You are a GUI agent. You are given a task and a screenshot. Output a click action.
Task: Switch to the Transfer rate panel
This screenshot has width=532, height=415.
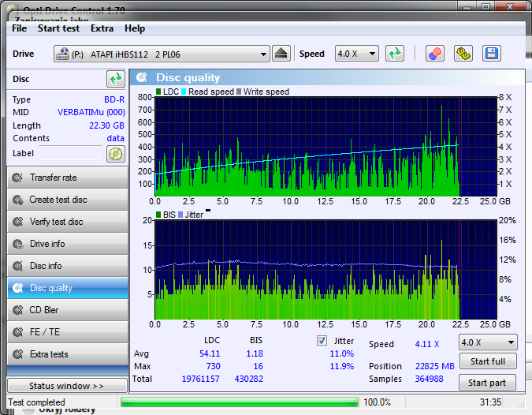pos(68,178)
